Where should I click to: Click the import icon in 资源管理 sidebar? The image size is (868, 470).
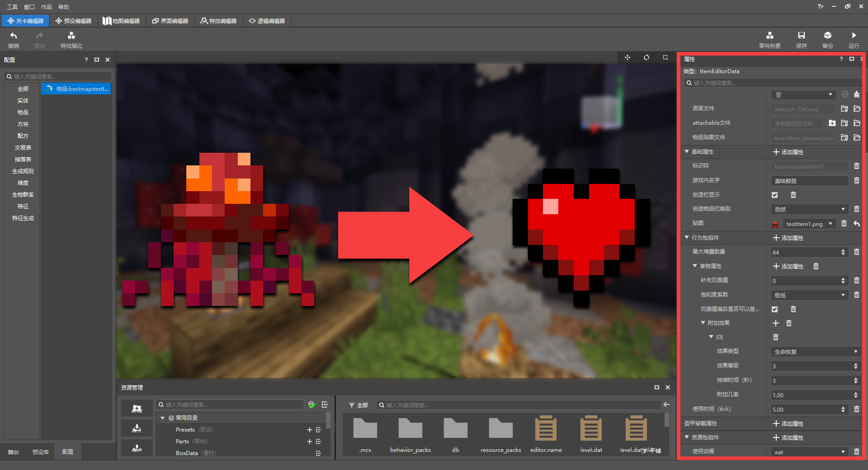click(x=137, y=428)
